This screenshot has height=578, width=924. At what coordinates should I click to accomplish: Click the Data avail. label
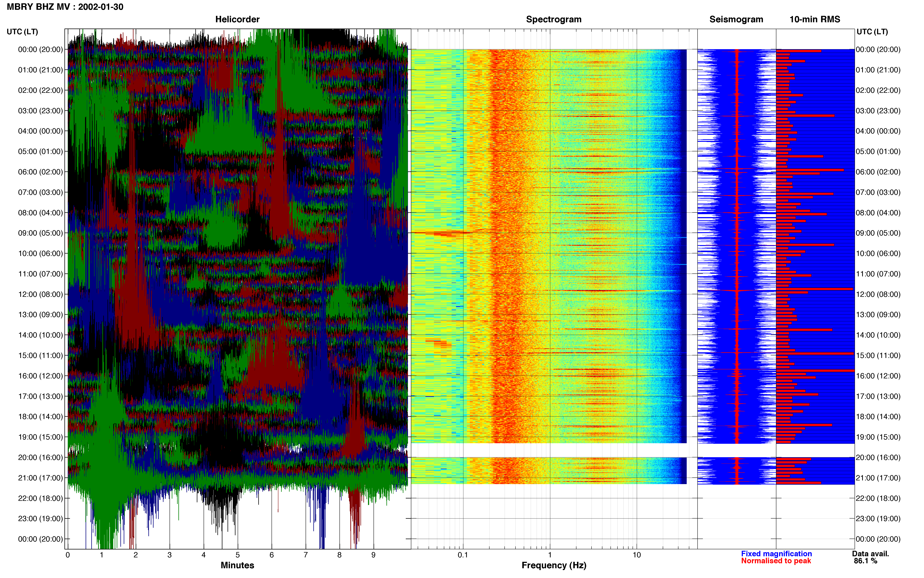(x=870, y=554)
